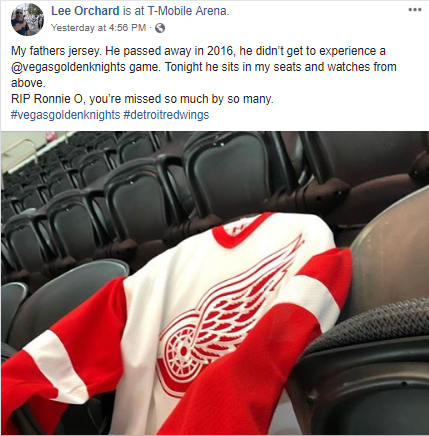429x436 pixels.
Task: Open Lee Orchard's profile picture
Action: [27, 20]
